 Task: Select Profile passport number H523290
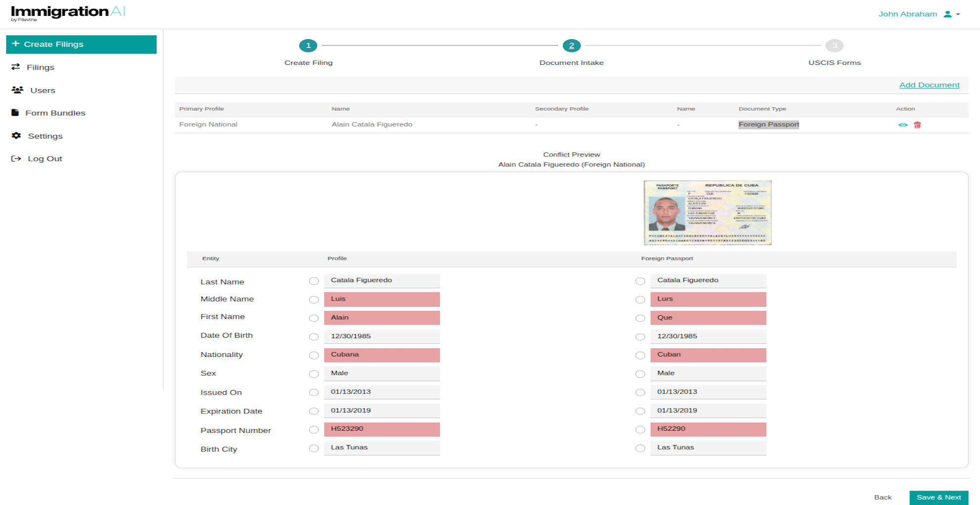(314, 430)
